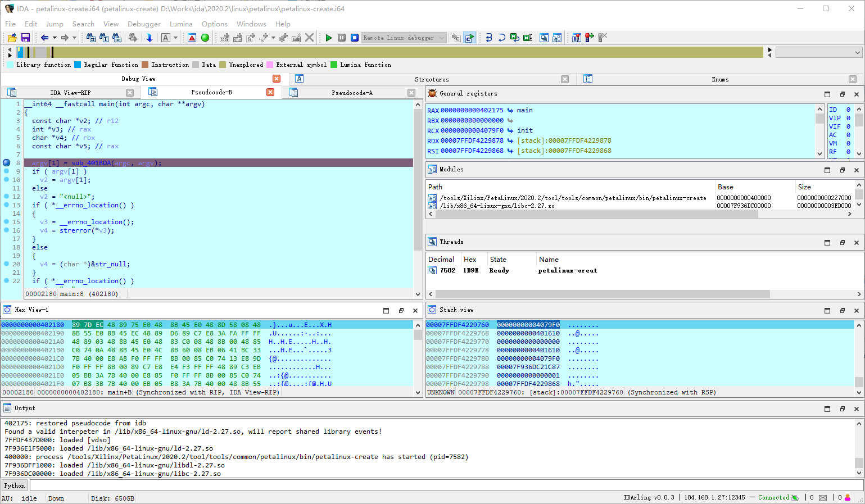865x504 pixels.
Task: Jump back with the left arrow icon
Action: [x=44, y=38]
